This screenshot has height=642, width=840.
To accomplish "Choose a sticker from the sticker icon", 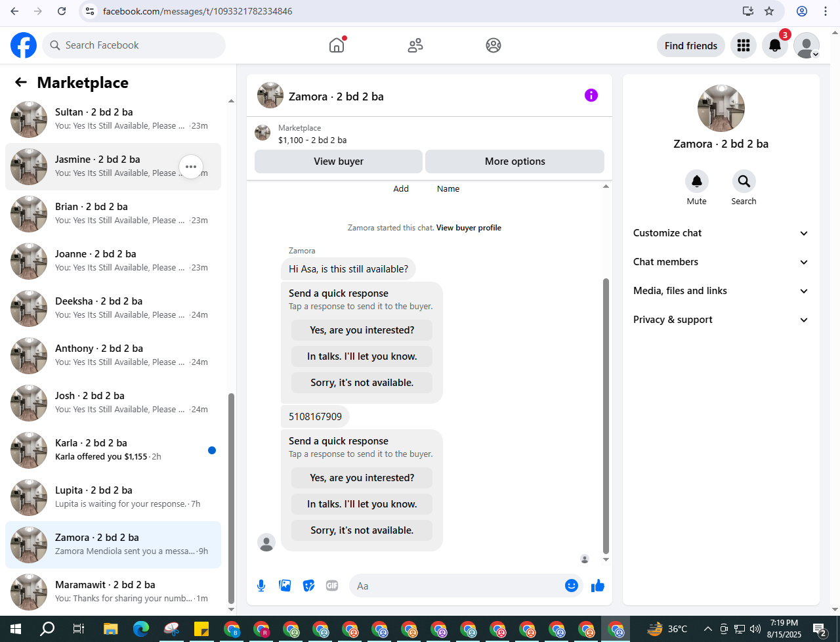I will (308, 586).
